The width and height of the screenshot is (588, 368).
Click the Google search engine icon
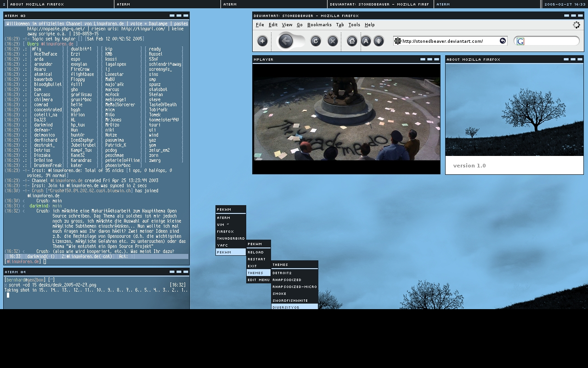pos(520,41)
